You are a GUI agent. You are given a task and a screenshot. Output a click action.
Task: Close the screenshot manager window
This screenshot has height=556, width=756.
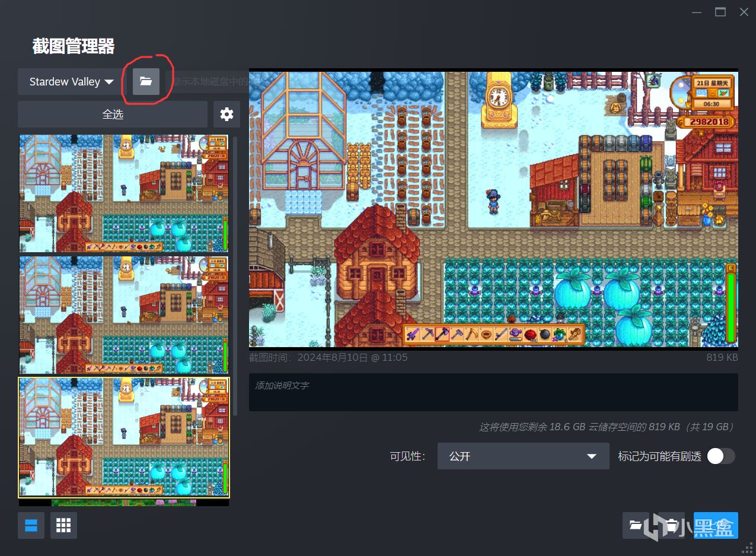pos(744,12)
